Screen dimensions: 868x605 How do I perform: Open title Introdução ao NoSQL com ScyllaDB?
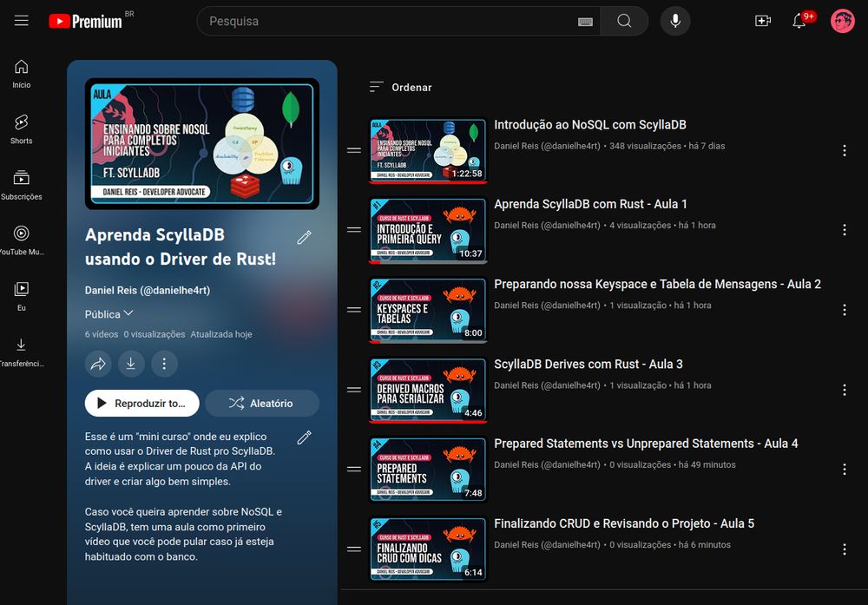click(x=590, y=125)
